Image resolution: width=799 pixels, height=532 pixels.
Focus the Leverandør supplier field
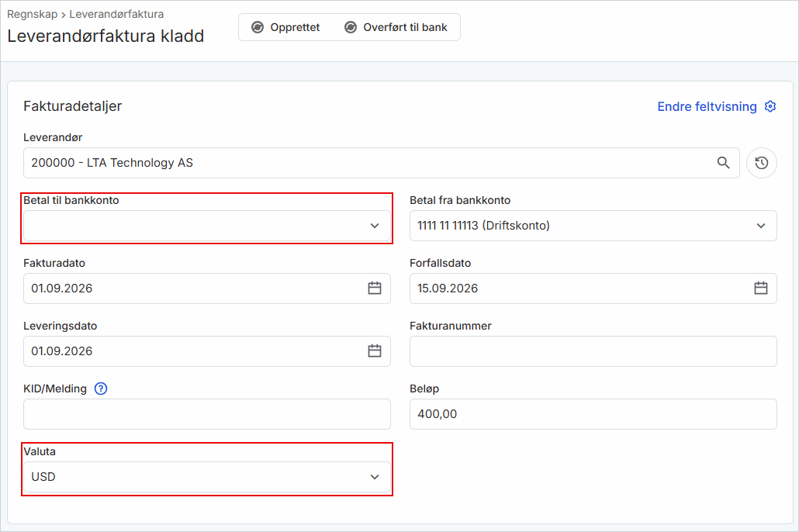click(381, 163)
